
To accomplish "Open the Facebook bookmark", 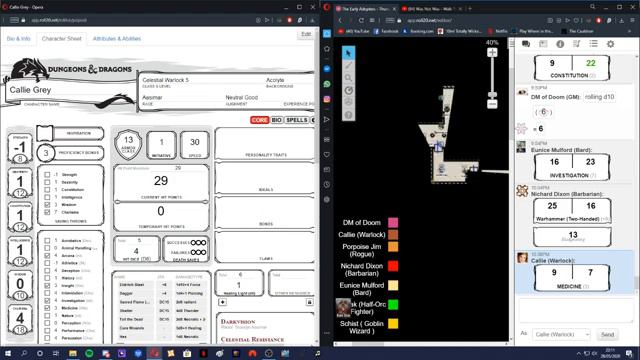I will coord(386,31).
